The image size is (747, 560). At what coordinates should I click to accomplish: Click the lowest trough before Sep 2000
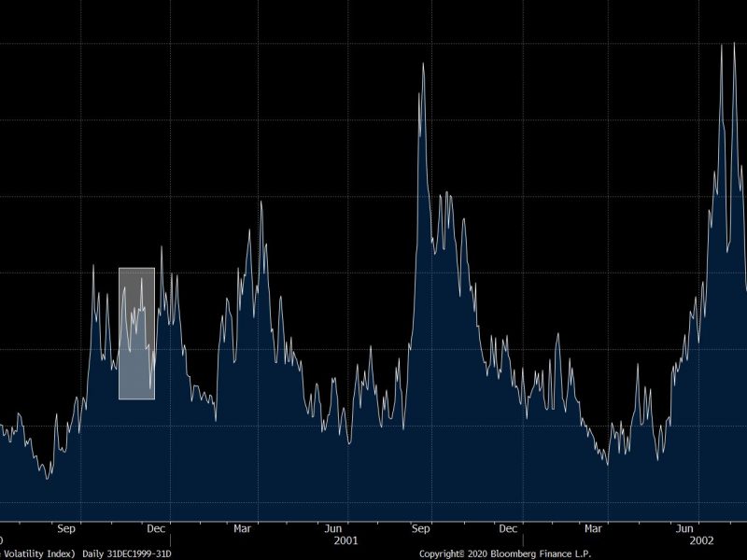pyautogui.click(x=48, y=477)
